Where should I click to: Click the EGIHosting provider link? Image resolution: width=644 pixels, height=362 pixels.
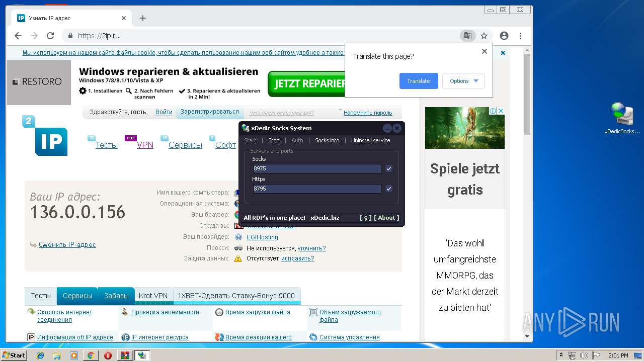[262, 237]
